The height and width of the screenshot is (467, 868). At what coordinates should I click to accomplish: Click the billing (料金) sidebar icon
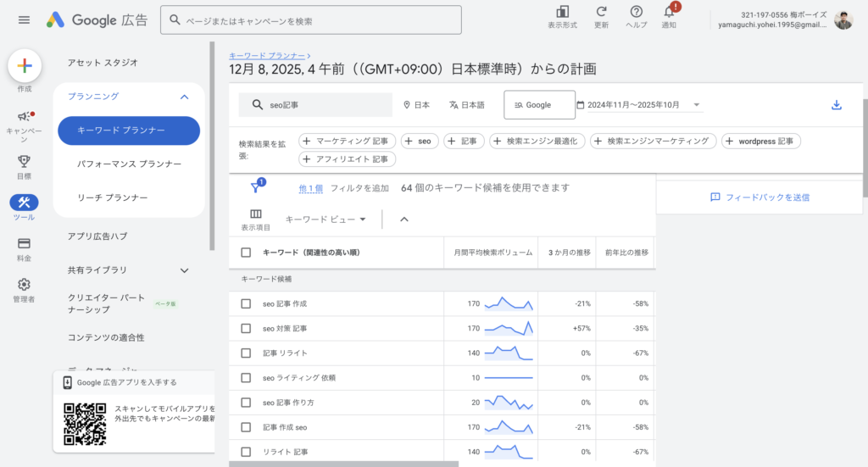coord(24,244)
